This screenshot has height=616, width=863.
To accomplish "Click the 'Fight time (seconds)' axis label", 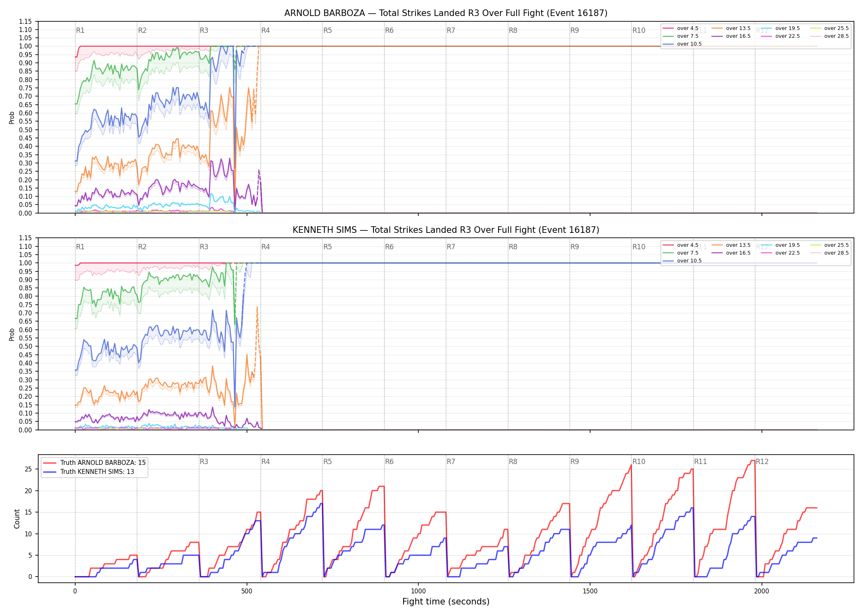I will coord(446,602).
